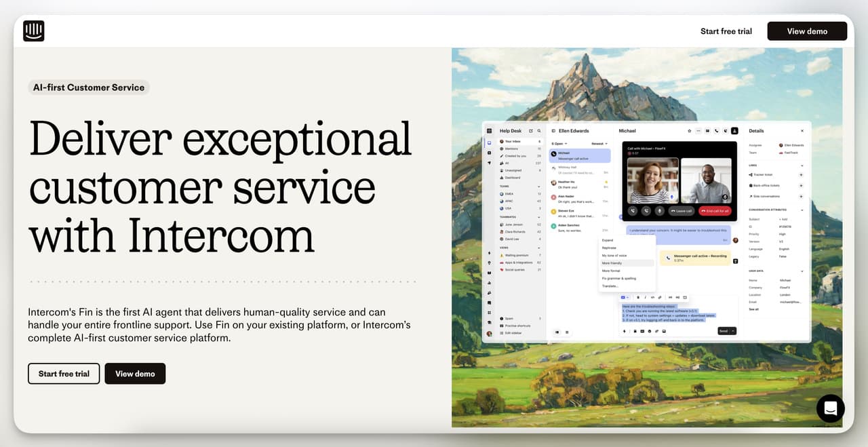The image size is (868, 447).
Task: Open the dropdown arrow next to Send
Action: pyautogui.click(x=733, y=331)
